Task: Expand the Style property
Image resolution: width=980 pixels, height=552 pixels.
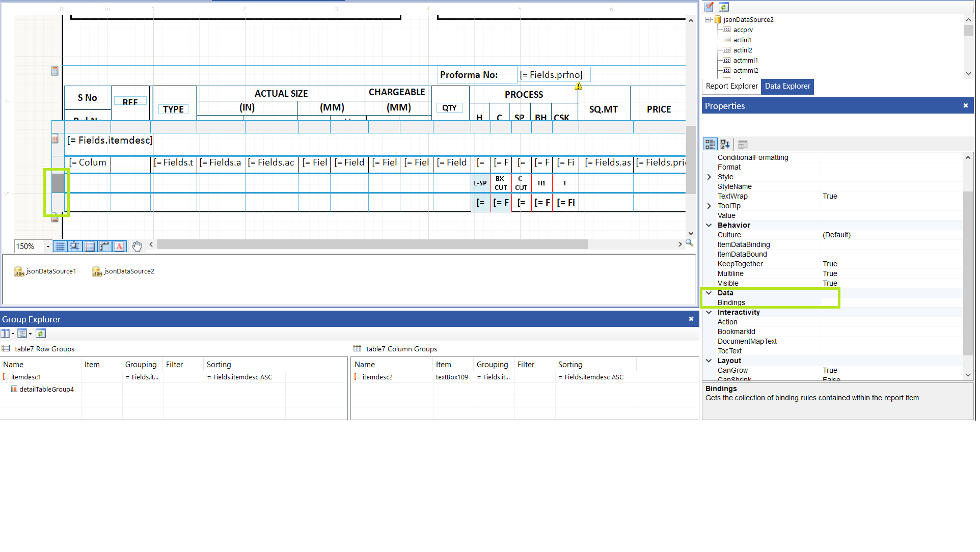Action: pos(709,177)
